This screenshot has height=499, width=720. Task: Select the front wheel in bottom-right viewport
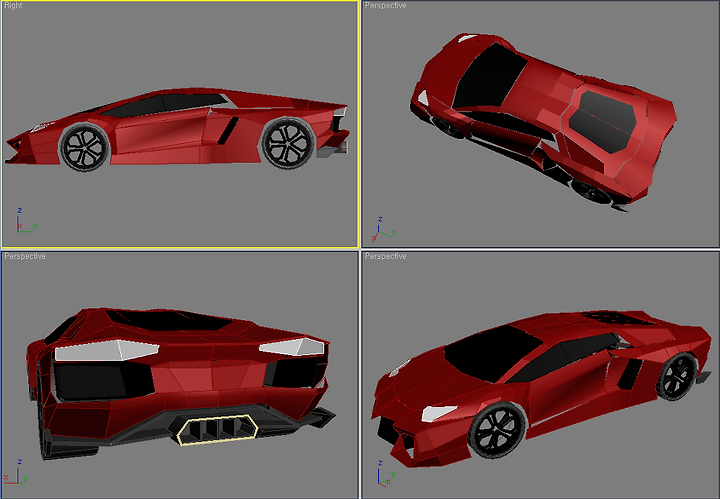point(498,430)
